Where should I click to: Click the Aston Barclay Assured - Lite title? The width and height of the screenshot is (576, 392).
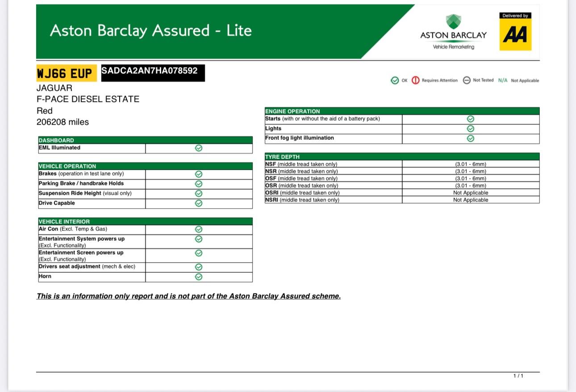click(x=151, y=30)
